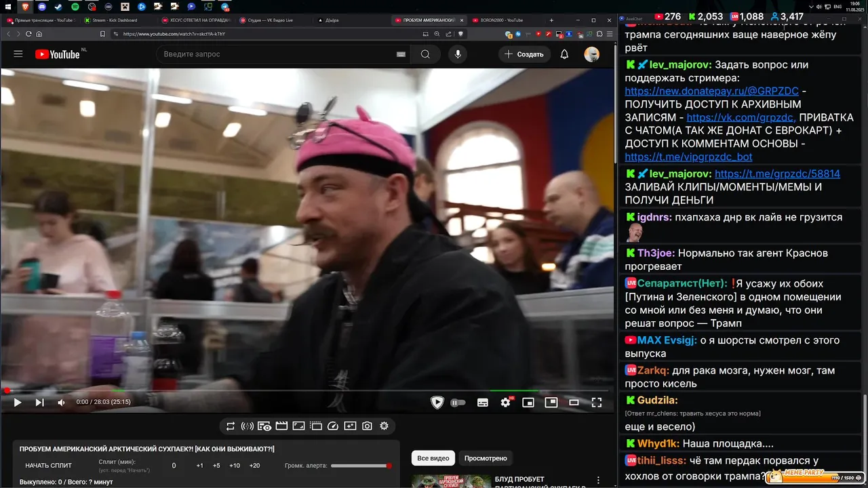Skip to the next video
The image size is (868, 488).
(39, 402)
